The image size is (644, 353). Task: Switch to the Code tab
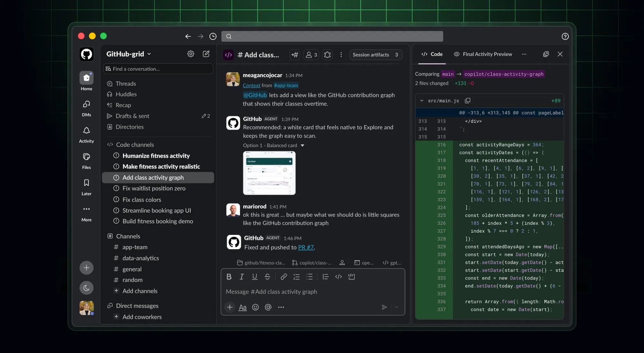pos(432,54)
